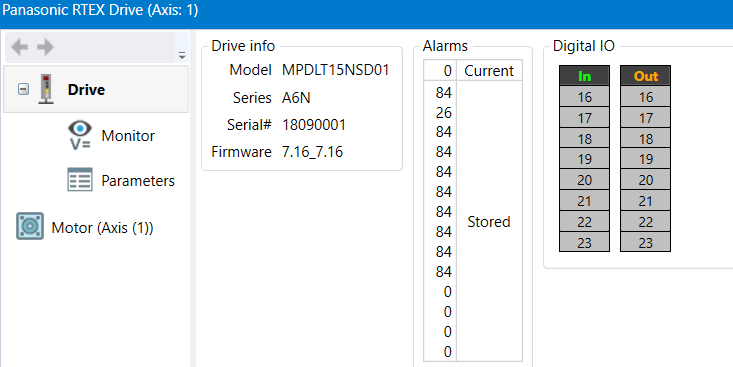Open the Monitor eye icon

[x=80, y=136]
